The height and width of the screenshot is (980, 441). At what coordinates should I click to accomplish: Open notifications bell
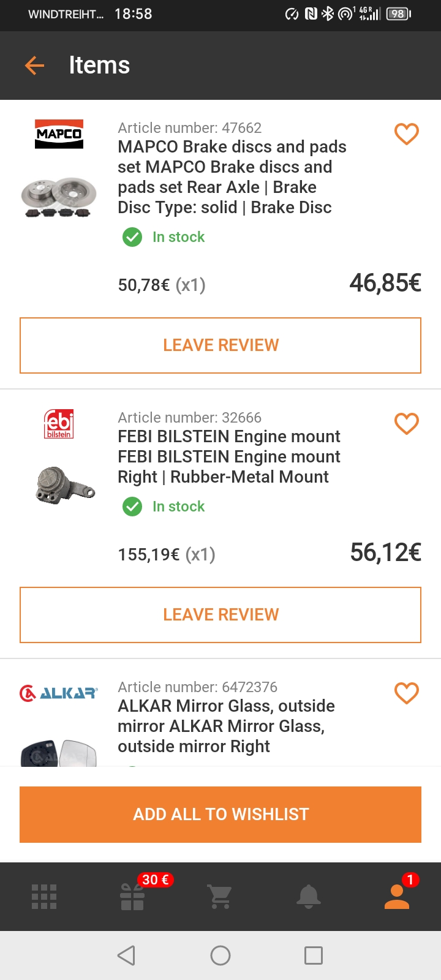point(308,897)
